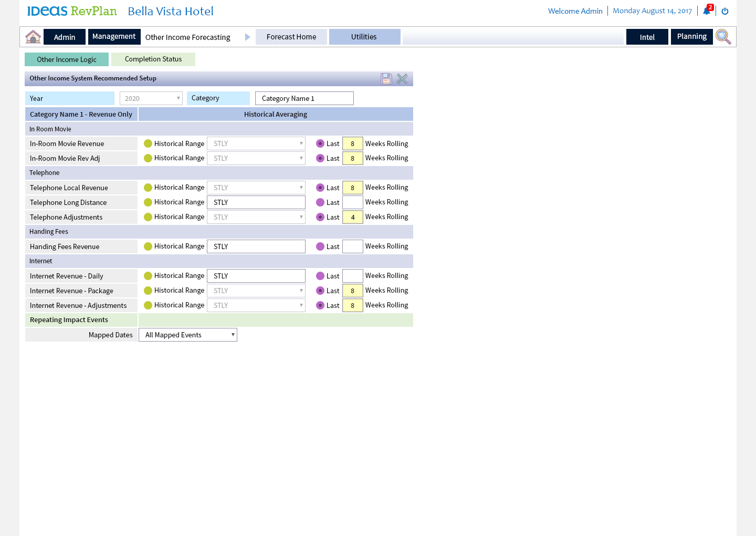Select Last weeks rolling for Handing Fees Revenue

coord(320,246)
